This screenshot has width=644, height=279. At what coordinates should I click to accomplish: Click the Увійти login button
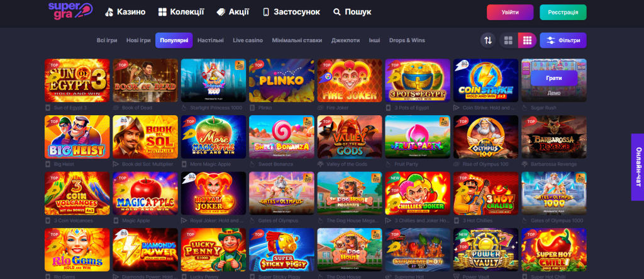[x=510, y=13]
